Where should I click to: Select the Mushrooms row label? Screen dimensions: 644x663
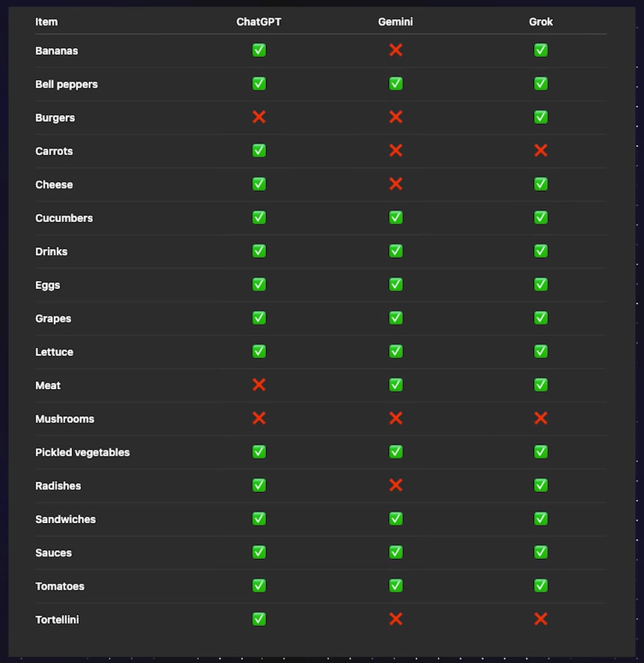65,419
